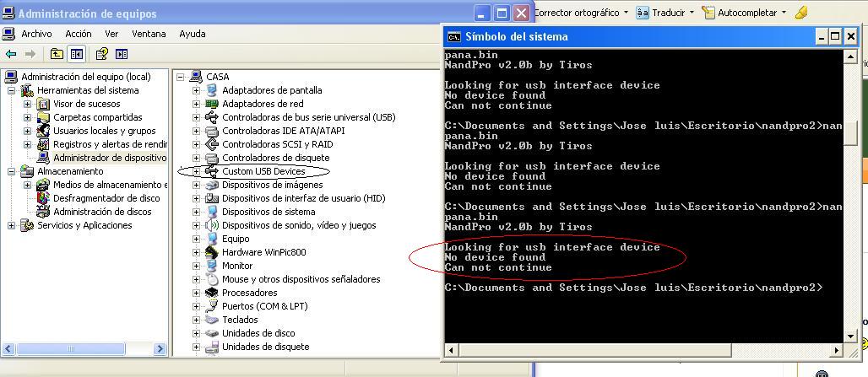Image resolution: width=868 pixels, height=377 pixels.
Task: Click the Controladoras IDE ATA/ATAPI icon
Action: pos(211,131)
